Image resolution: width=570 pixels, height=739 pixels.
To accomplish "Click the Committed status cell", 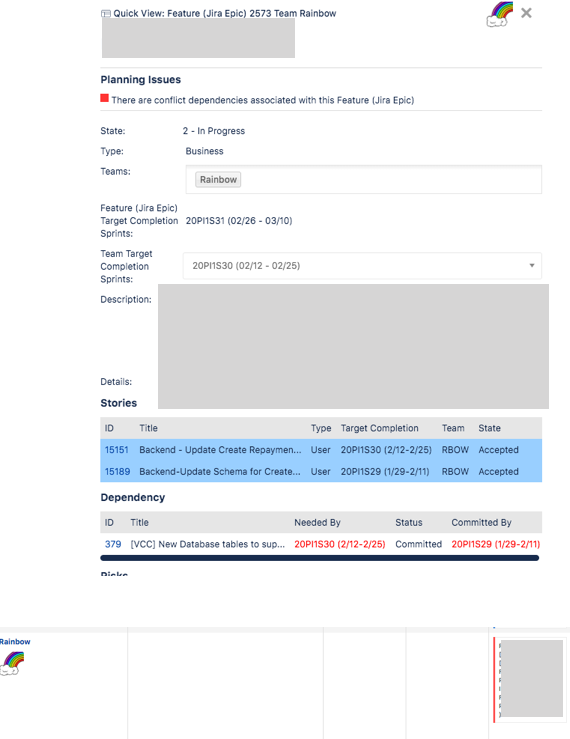I will coord(419,544).
